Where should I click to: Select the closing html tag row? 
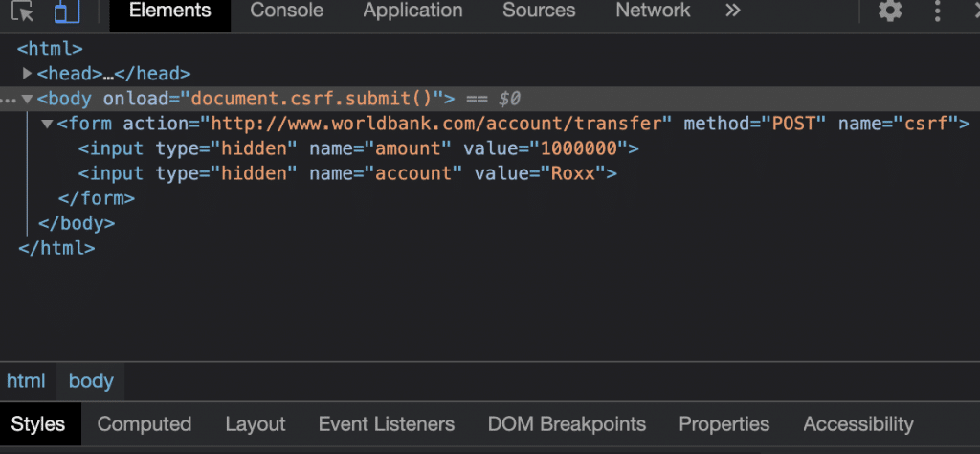[56, 248]
